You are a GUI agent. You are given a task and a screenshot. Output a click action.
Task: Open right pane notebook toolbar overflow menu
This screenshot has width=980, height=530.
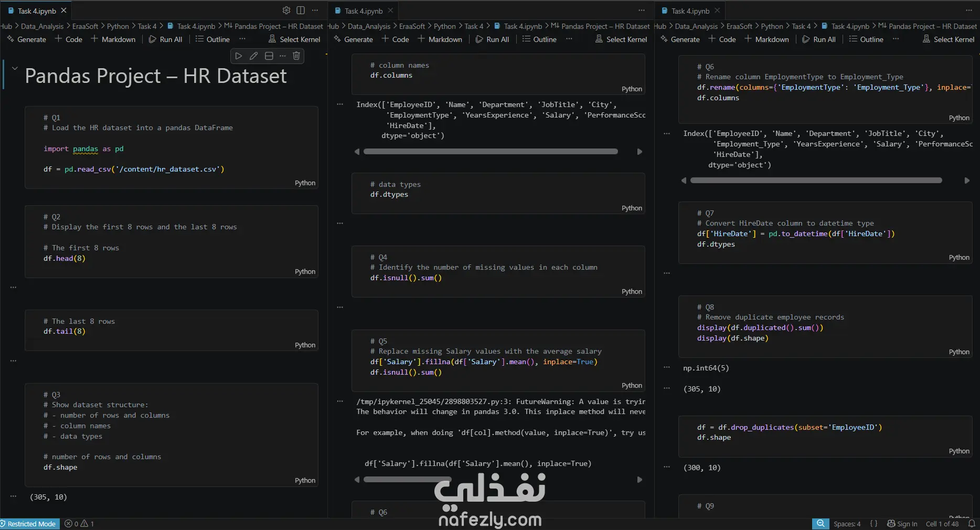click(x=896, y=39)
